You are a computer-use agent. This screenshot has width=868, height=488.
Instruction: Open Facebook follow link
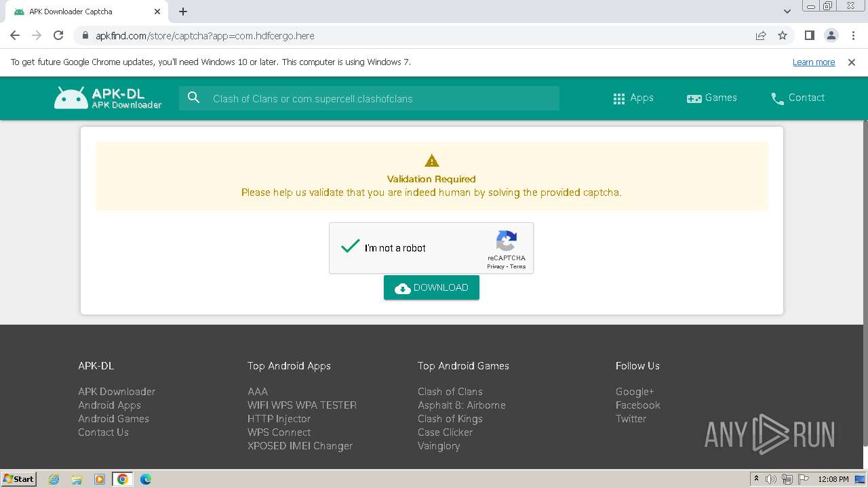click(x=638, y=405)
